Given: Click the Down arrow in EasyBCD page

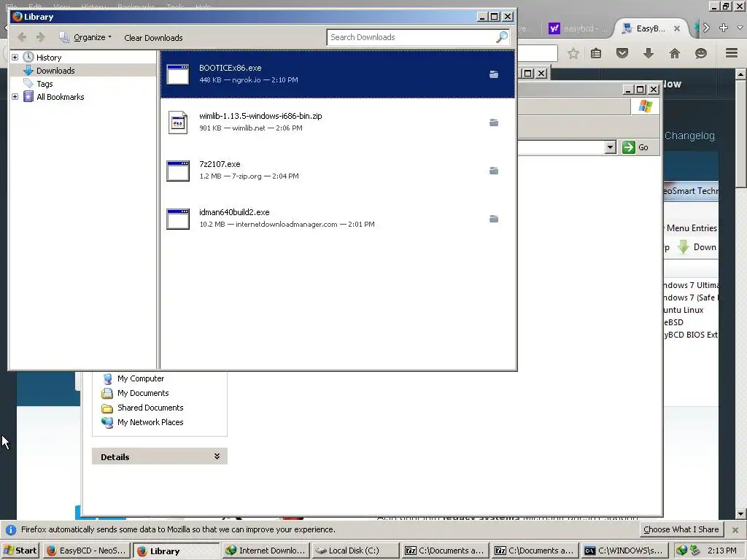Looking at the screenshot, I should coord(683,246).
